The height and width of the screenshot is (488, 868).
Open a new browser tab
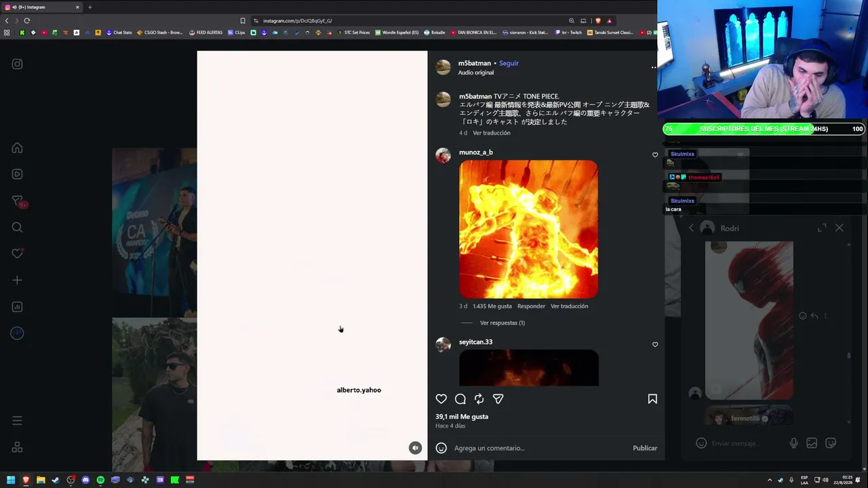pos(90,7)
